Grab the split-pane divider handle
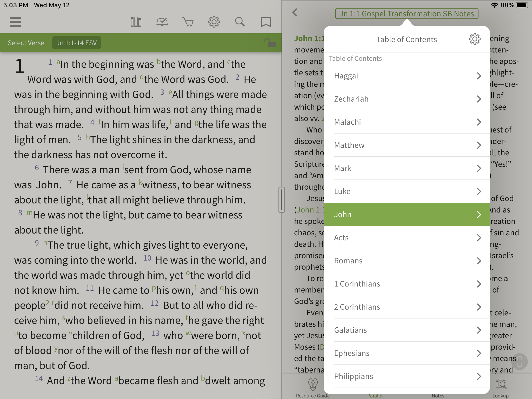 [x=281, y=200]
